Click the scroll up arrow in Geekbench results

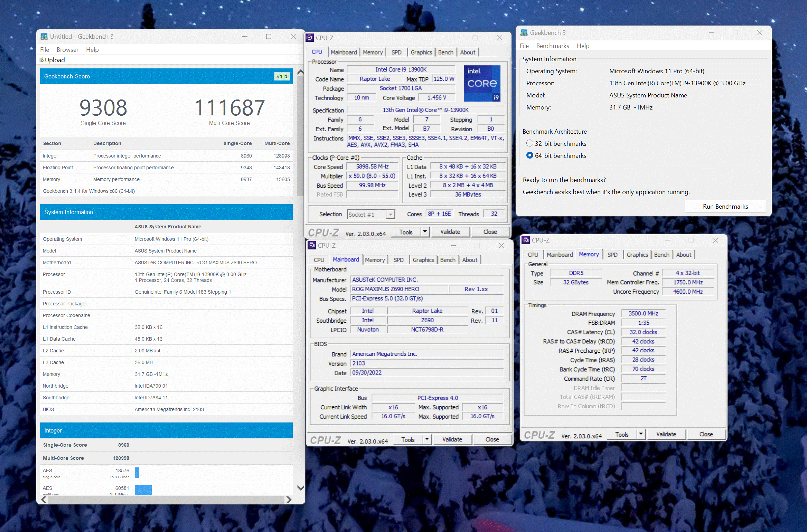tap(301, 72)
